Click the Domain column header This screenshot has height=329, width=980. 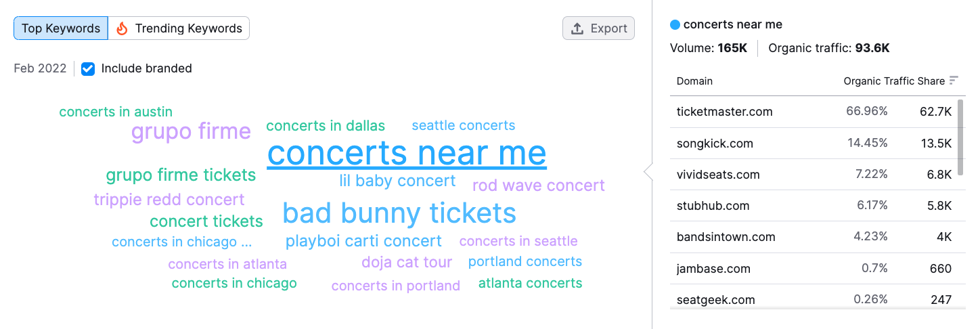pyautogui.click(x=694, y=81)
